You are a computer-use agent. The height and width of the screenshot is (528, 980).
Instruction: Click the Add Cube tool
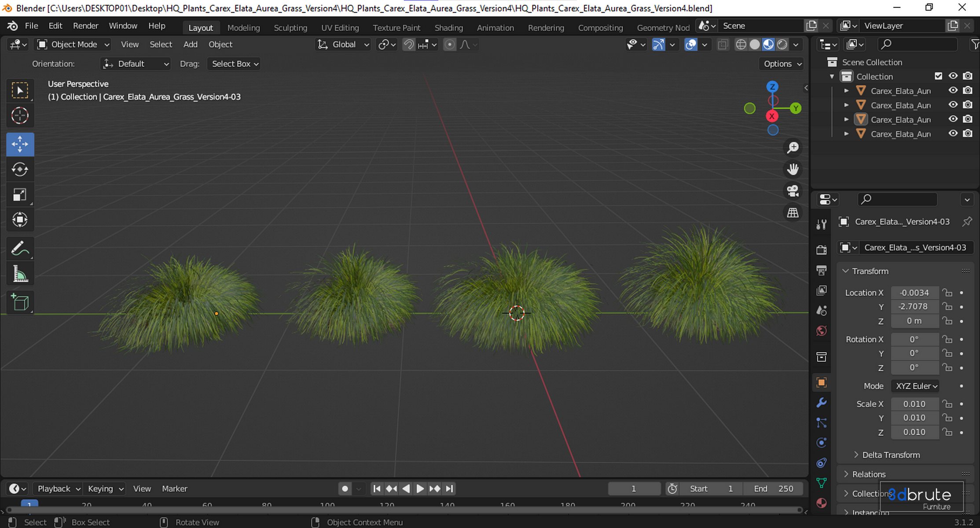20,302
